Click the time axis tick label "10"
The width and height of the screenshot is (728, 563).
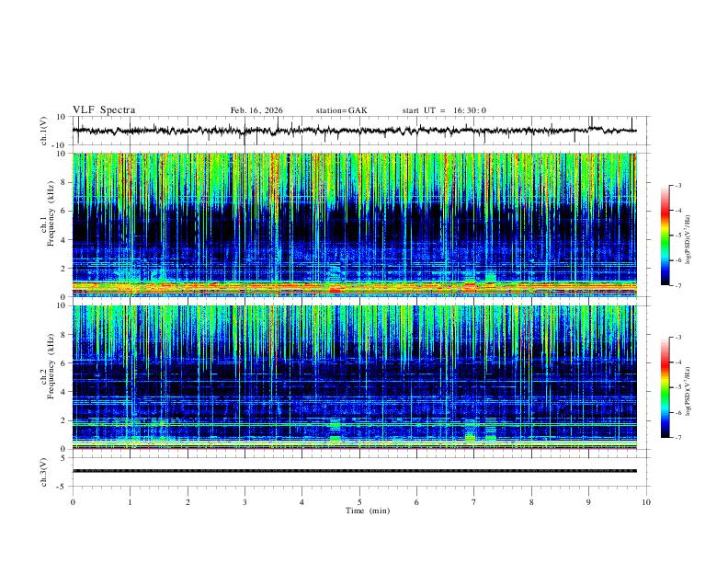646,502
